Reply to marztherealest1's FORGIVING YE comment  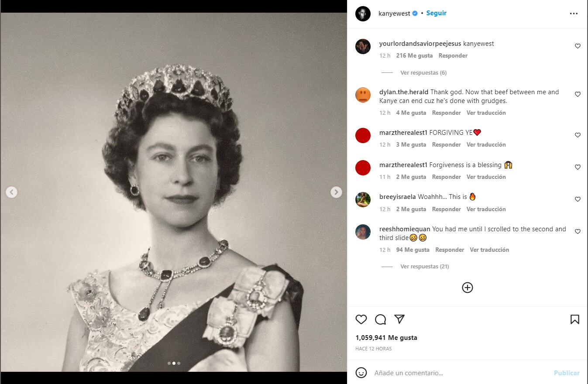tap(446, 144)
